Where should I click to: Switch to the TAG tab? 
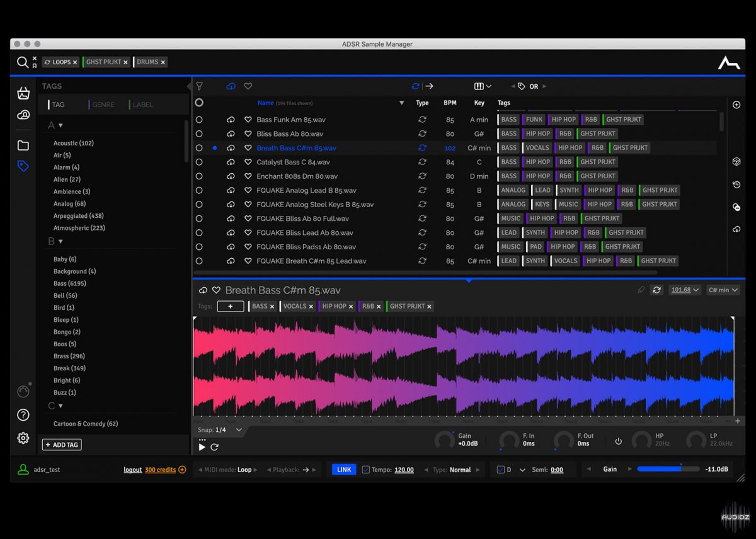58,105
